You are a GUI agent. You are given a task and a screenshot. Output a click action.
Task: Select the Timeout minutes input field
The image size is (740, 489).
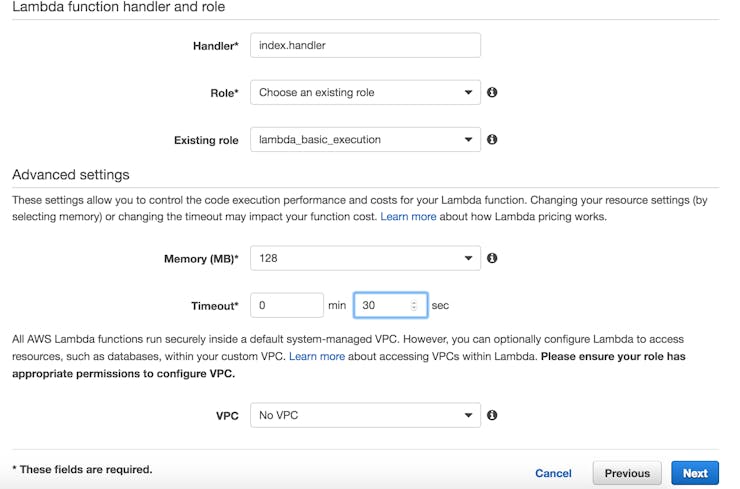[x=287, y=305]
